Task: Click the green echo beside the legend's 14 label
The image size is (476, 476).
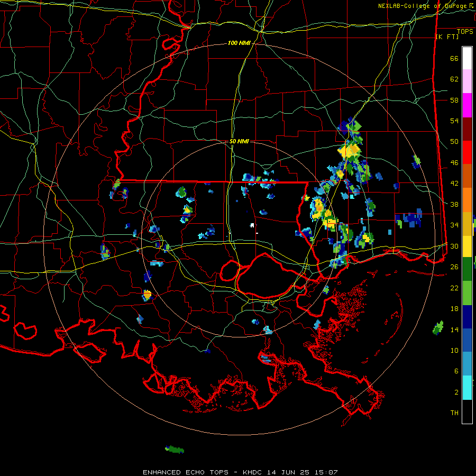Action: pos(438,328)
